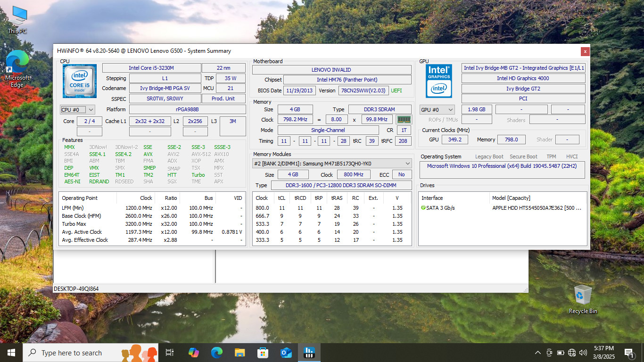
Task: Click the 798.2 MHz memory clock
Action: click(x=295, y=120)
